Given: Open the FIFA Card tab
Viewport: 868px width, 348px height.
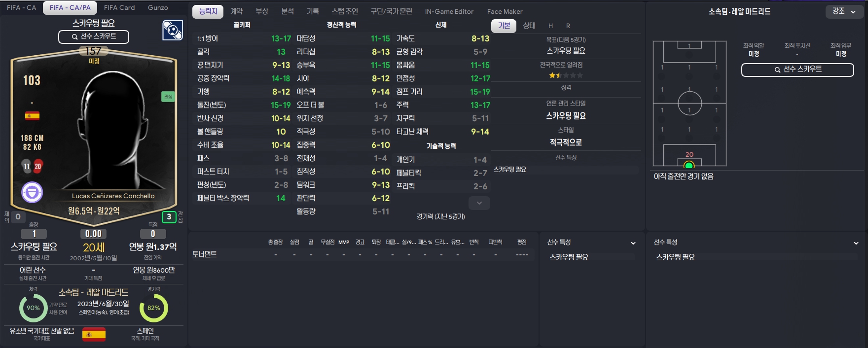Looking at the screenshot, I should [x=119, y=8].
